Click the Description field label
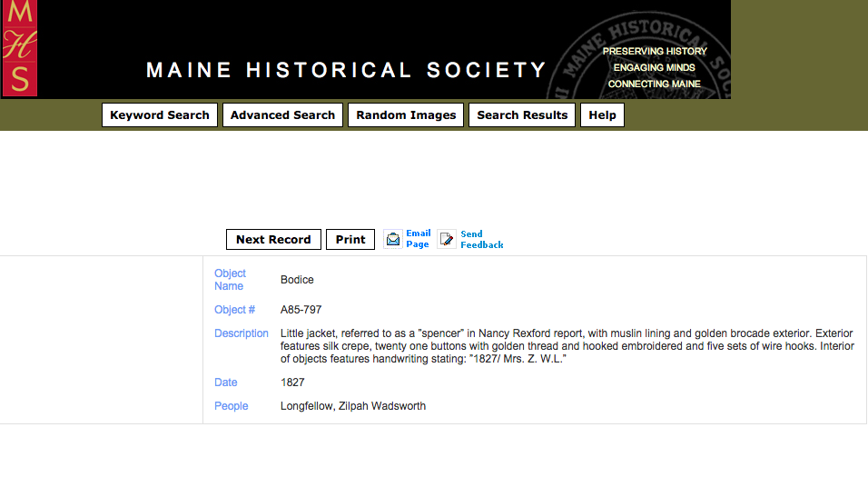 242,333
